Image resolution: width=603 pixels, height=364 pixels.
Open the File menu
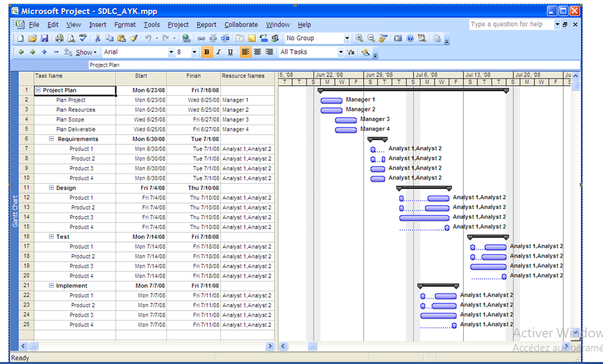click(34, 25)
